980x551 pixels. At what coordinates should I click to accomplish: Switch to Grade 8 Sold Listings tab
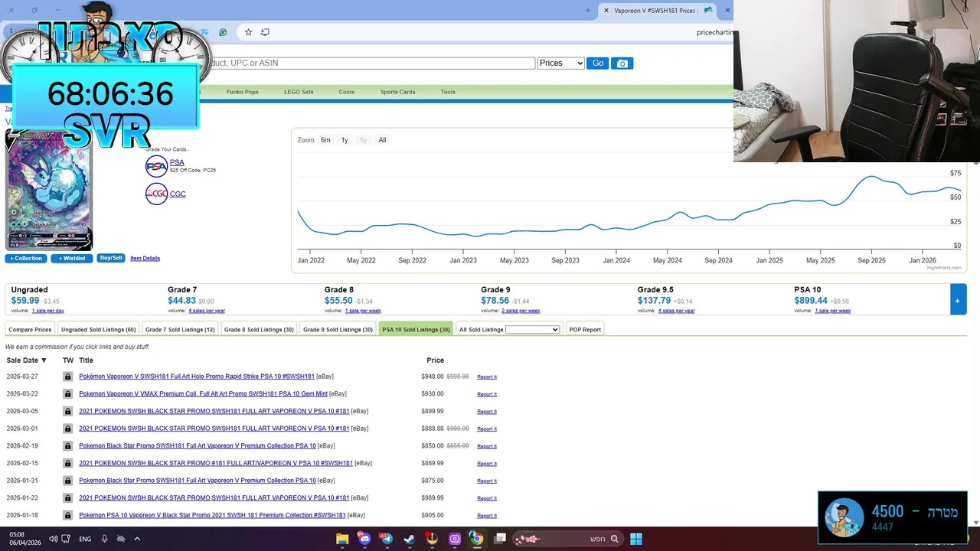(x=259, y=329)
